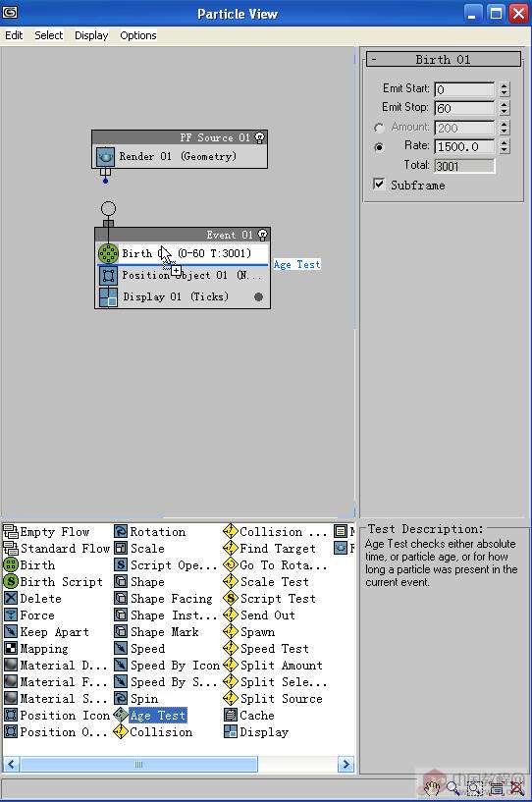Select the Send Out test
Image resolution: width=532 pixels, height=802 pixels.
260,615
